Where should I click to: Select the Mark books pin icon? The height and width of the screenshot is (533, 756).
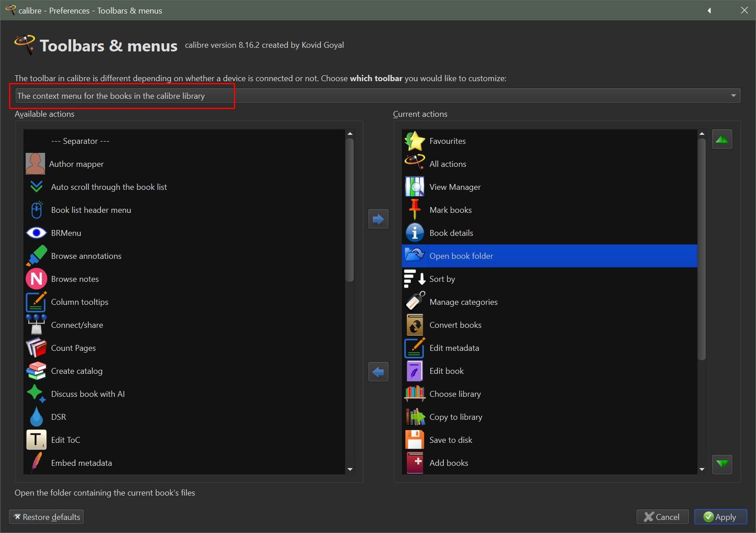pyautogui.click(x=415, y=210)
